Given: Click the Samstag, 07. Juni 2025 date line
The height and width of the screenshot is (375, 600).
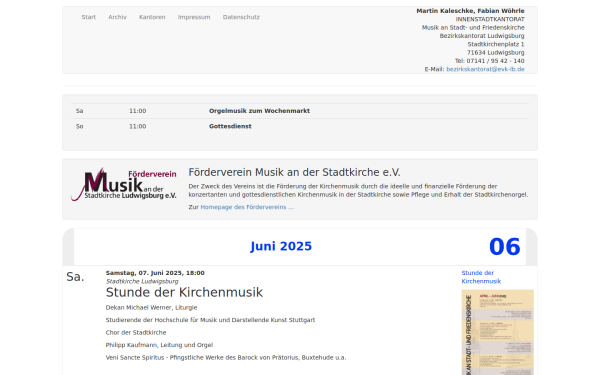Looking at the screenshot, I should coord(155,273).
